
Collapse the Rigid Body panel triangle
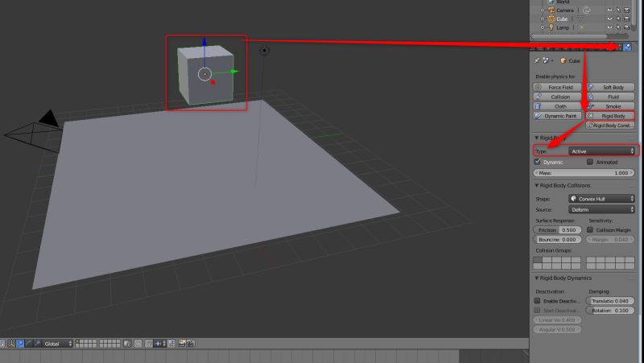point(536,138)
